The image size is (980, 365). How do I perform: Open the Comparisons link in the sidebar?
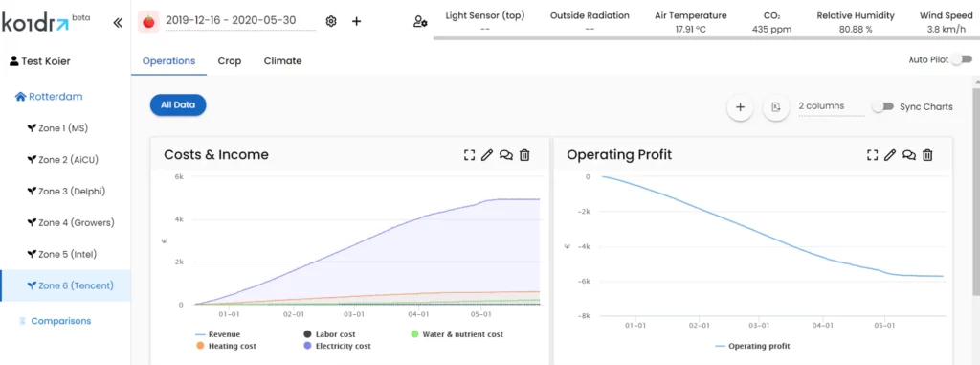point(60,321)
